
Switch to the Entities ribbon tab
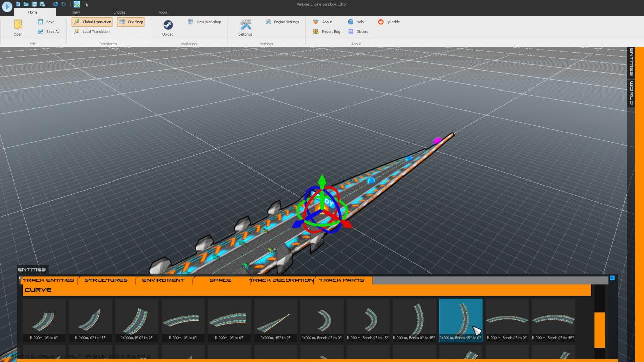[x=119, y=12]
